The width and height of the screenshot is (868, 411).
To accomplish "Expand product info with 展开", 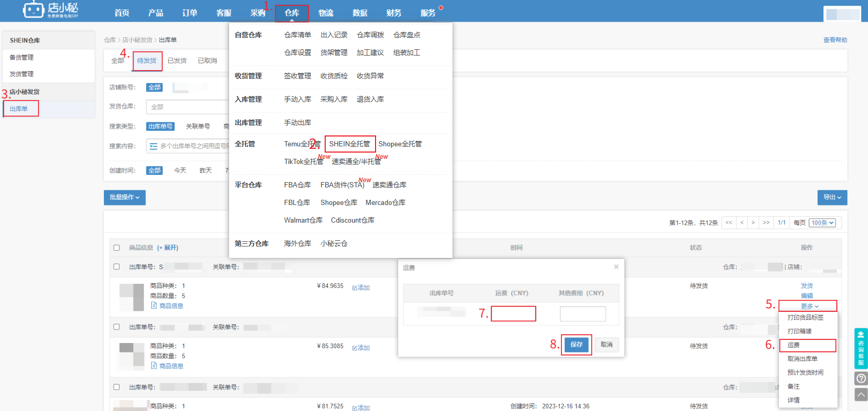I will point(168,248).
